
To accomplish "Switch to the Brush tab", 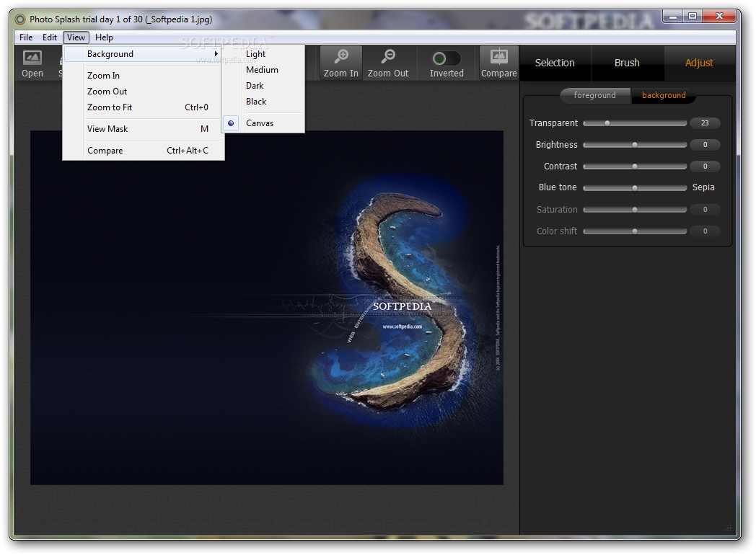I will coord(627,63).
